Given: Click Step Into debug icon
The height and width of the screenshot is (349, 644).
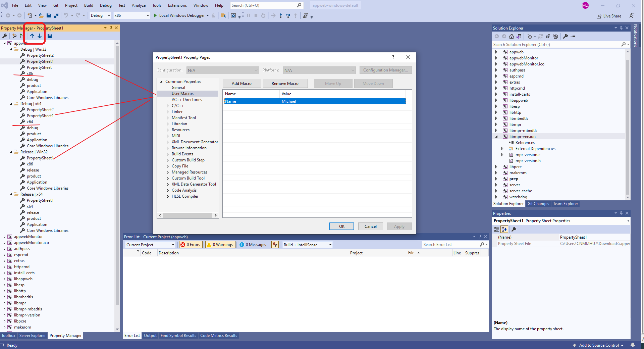Looking at the screenshot, I should coord(281,15).
